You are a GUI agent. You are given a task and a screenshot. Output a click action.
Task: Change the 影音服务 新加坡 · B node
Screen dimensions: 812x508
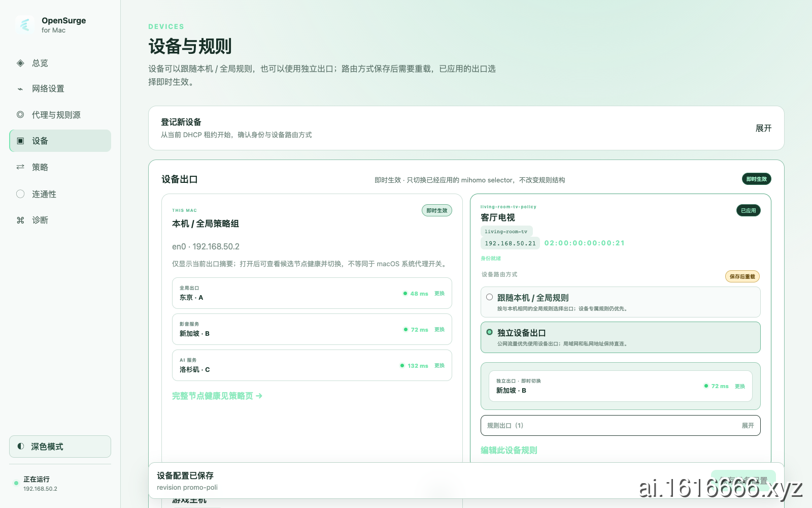coord(439,330)
